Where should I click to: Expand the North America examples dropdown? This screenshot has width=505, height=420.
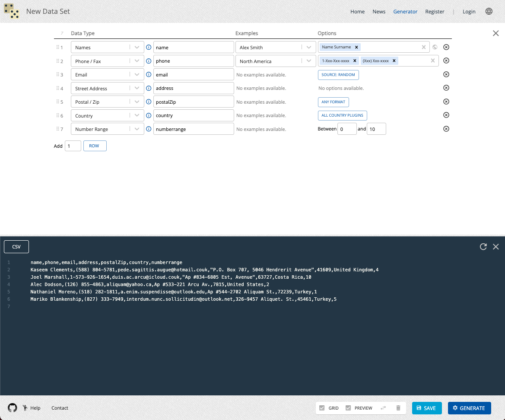click(x=309, y=61)
